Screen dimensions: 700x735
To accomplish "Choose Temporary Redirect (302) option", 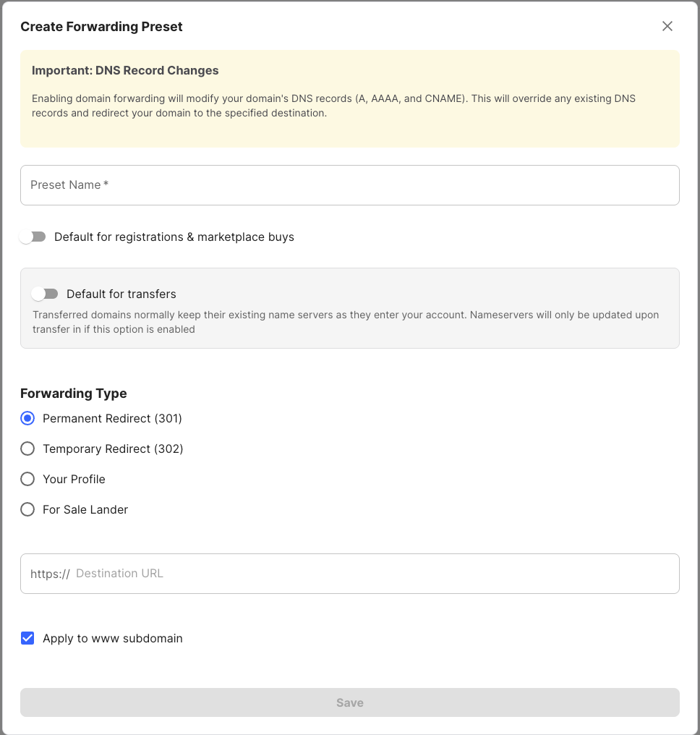I will [x=27, y=449].
